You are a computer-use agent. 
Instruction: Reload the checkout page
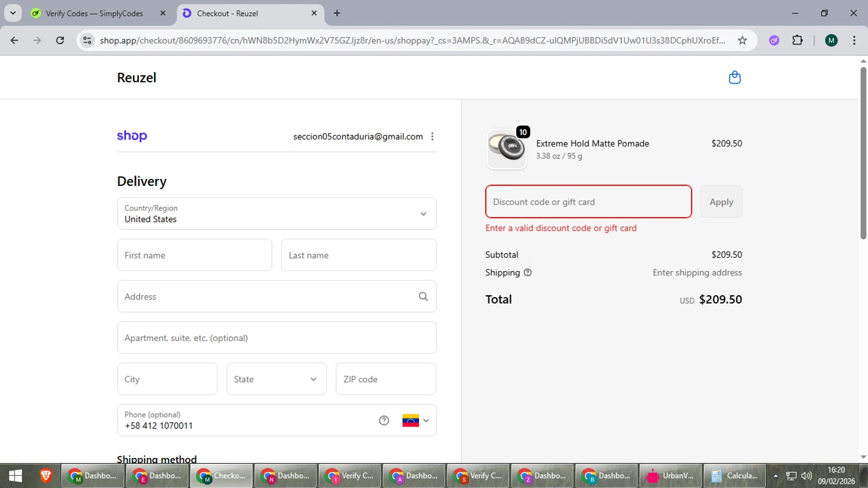60,41
